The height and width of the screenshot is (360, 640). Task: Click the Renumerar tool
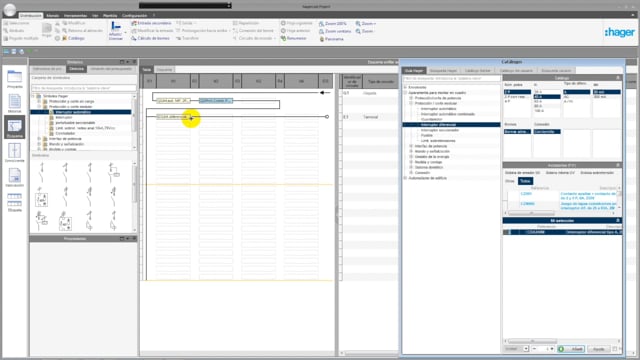pos(293,38)
